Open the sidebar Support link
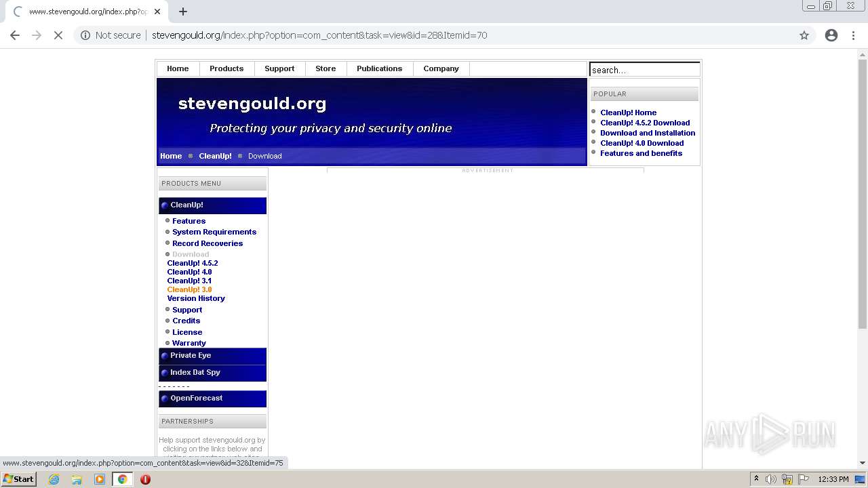 pos(187,310)
